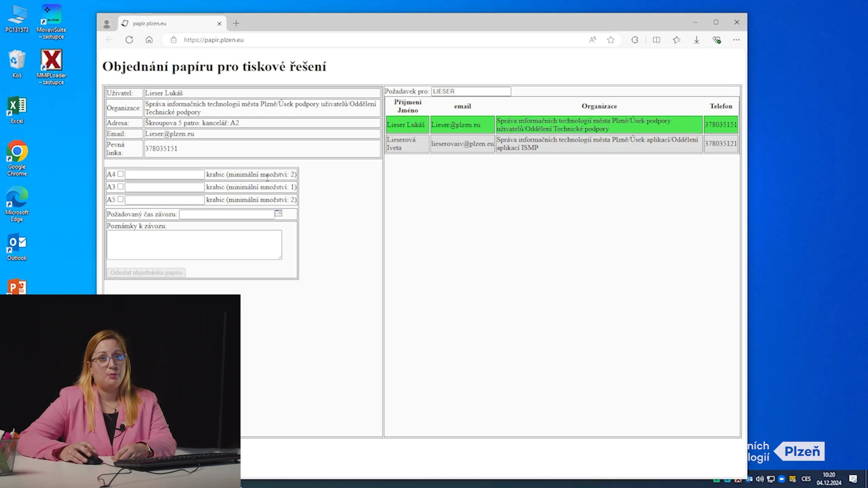Click the browser refresh icon

pyautogui.click(x=129, y=40)
